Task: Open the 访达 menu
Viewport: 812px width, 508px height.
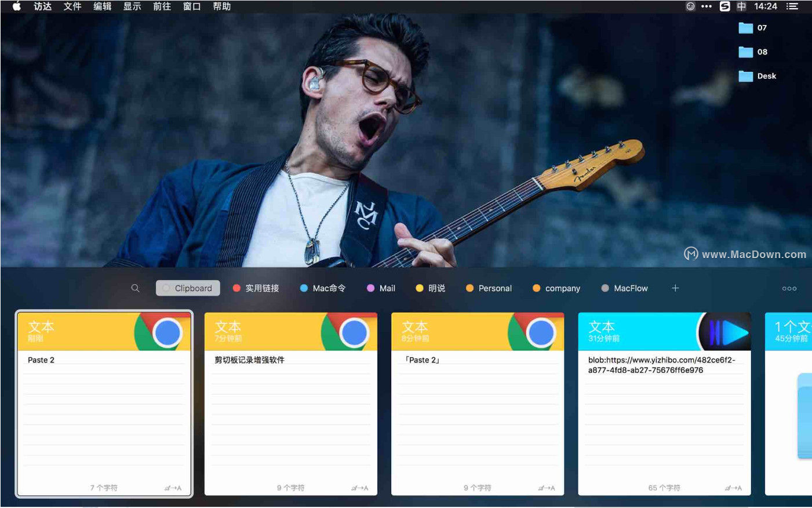Action: (x=42, y=6)
